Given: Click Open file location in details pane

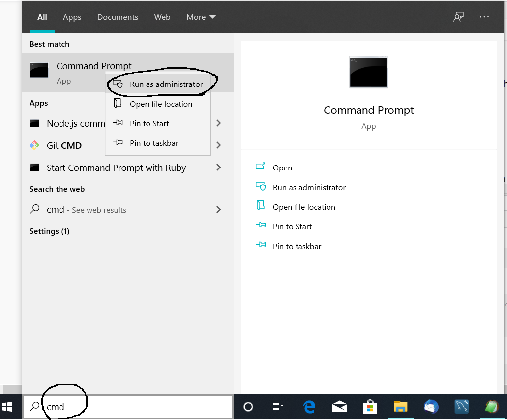Looking at the screenshot, I should click(304, 207).
